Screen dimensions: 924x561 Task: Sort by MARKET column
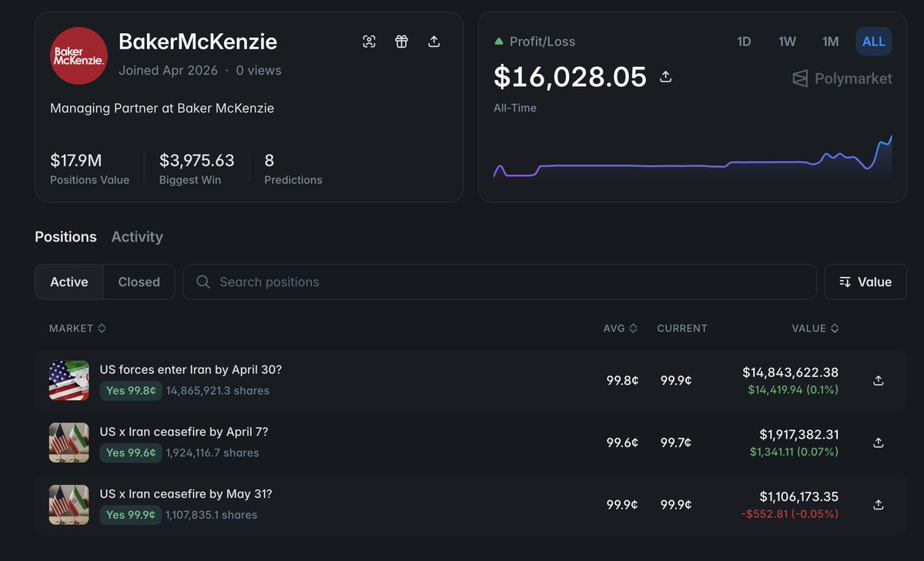[x=78, y=328]
